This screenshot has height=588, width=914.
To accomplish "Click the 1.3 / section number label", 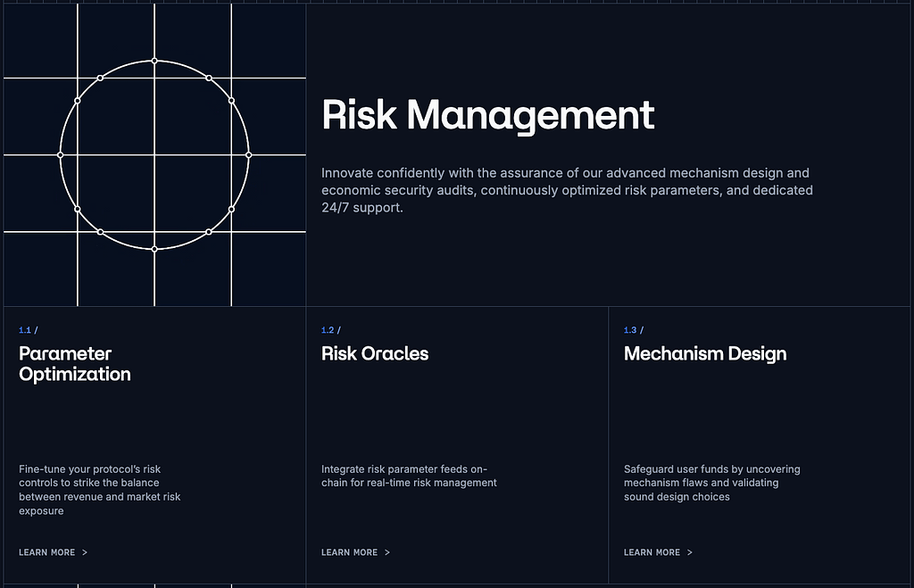I will point(634,330).
